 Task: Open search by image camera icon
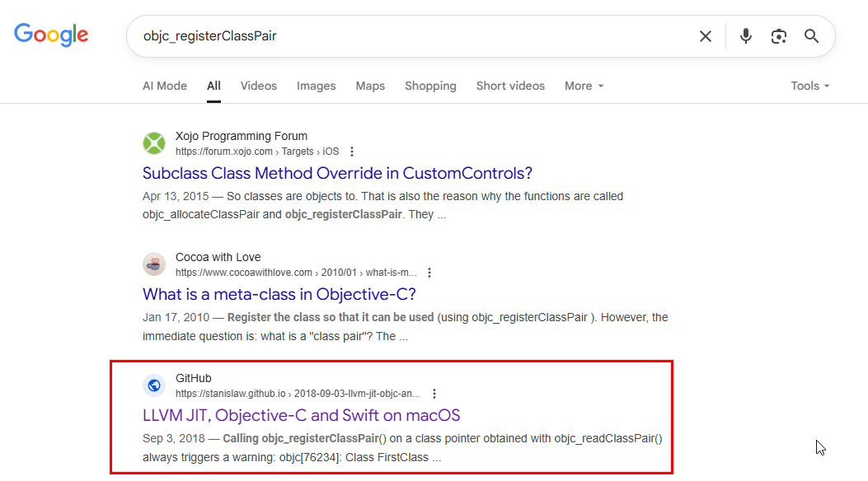point(779,36)
